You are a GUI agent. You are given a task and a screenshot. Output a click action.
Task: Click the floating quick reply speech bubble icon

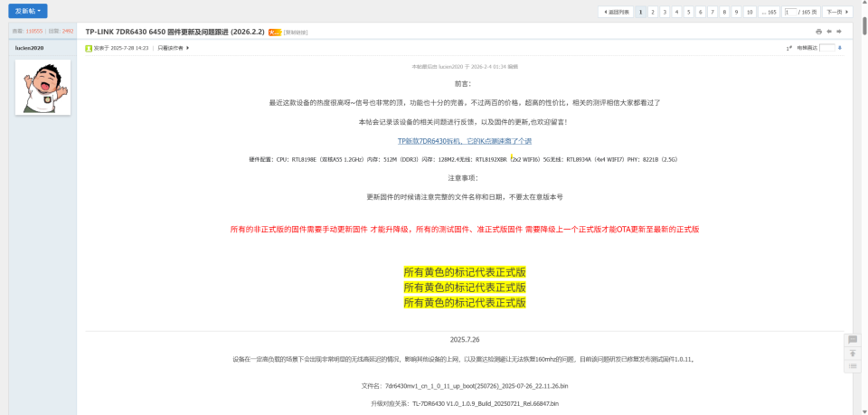pyautogui.click(x=853, y=340)
